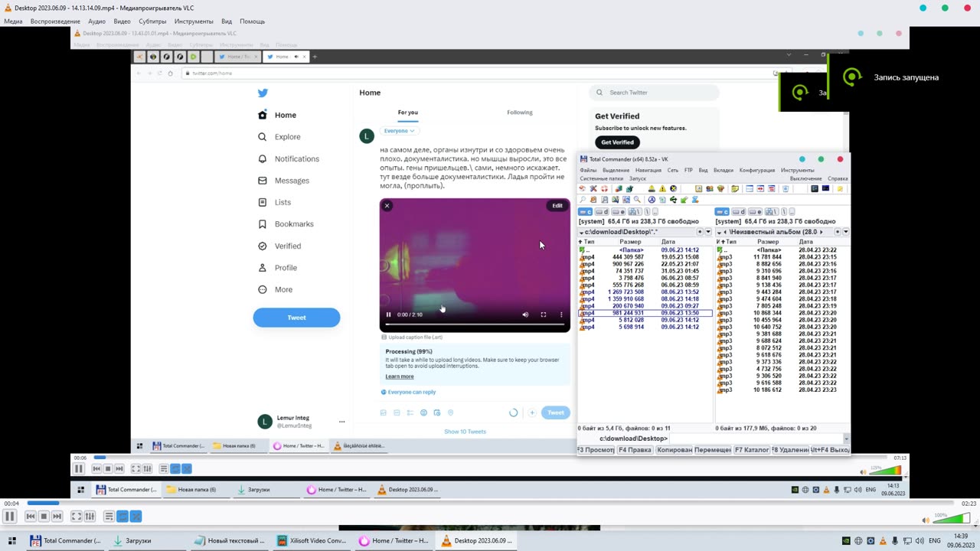Open Bookmarks in Twitter sidebar

[286, 224]
